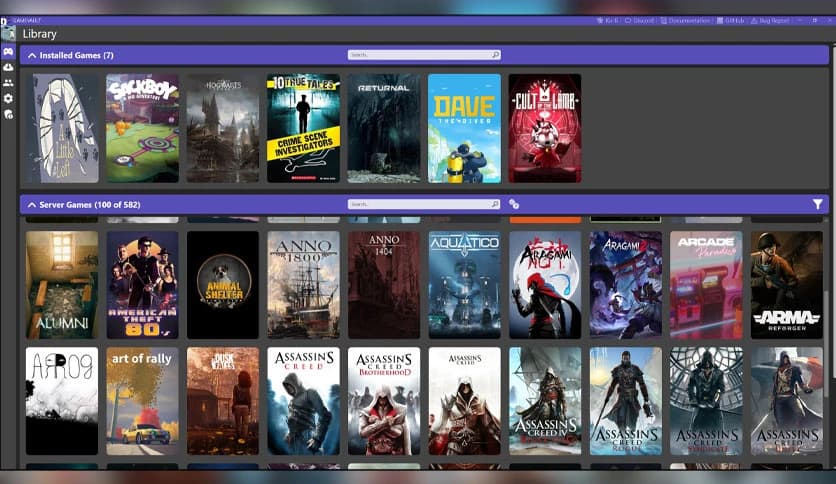The image size is (836, 484).
Task: Select the Arma Reforger cover
Action: (786, 285)
